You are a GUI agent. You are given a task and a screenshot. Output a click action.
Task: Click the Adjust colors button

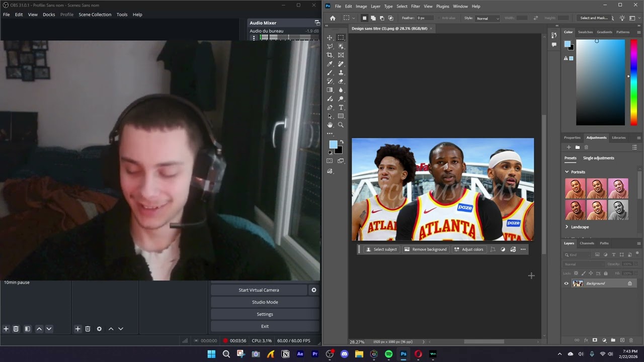click(468, 249)
